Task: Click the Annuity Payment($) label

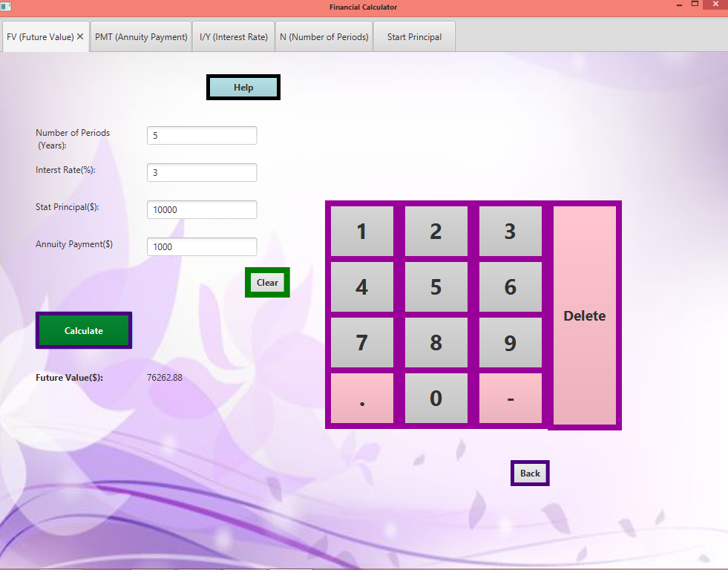Action: 73,244
